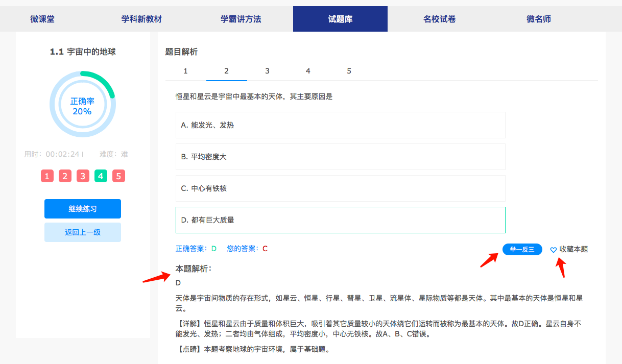Open the 学科新教材 navigation tab
Image resolution: width=622 pixels, height=364 pixels.
[x=141, y=19]
